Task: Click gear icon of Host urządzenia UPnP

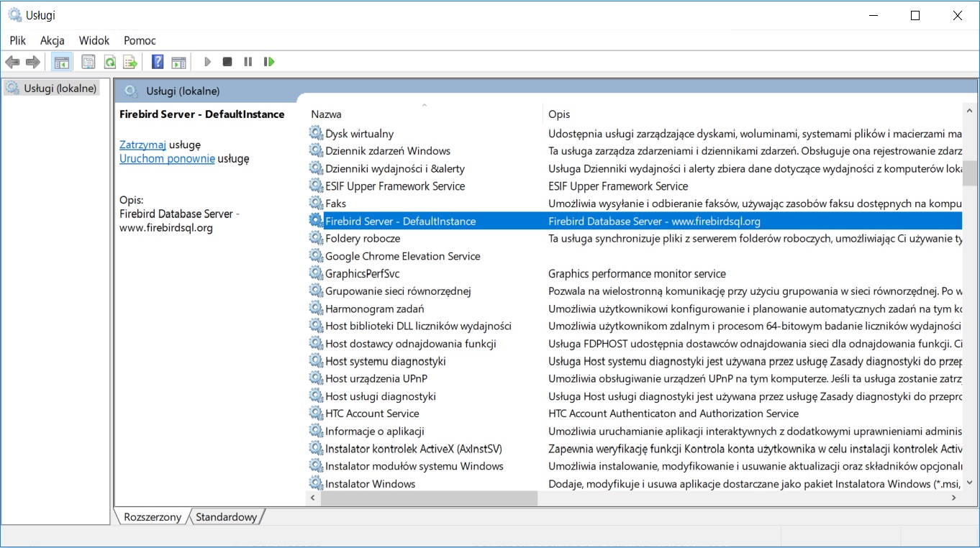Action: pyautogui.click(x=316, y=378)
